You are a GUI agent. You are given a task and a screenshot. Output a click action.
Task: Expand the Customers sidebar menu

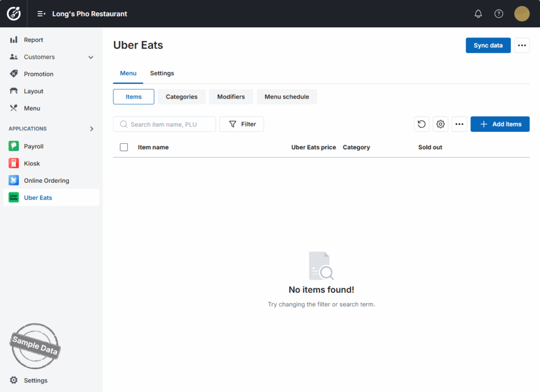pos(91,57)
